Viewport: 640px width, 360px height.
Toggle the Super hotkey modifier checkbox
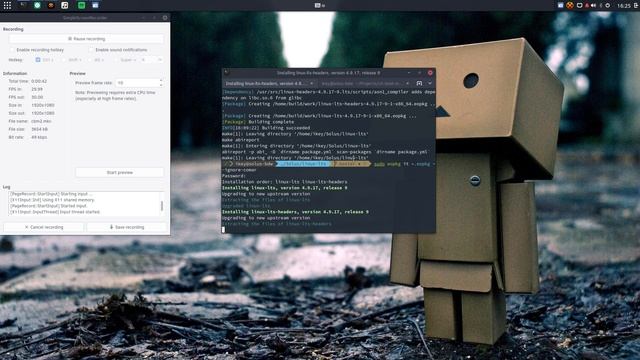pos(116,60)
